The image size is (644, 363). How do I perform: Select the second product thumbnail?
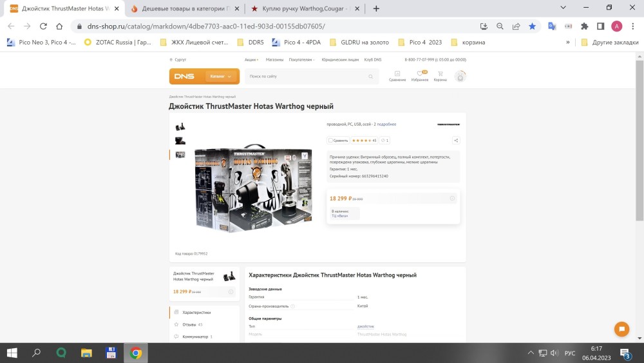(x=180, y=141)
